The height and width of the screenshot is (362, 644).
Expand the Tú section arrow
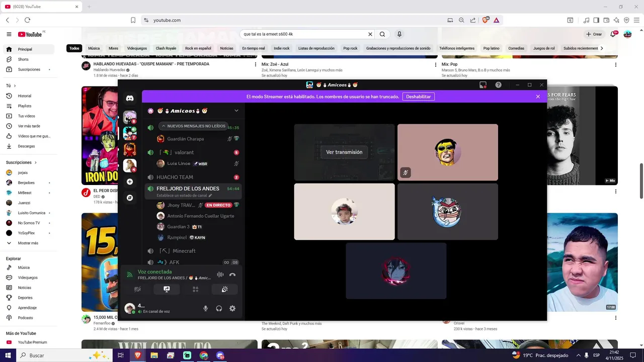pyautogui.click(x=15, y=86)
